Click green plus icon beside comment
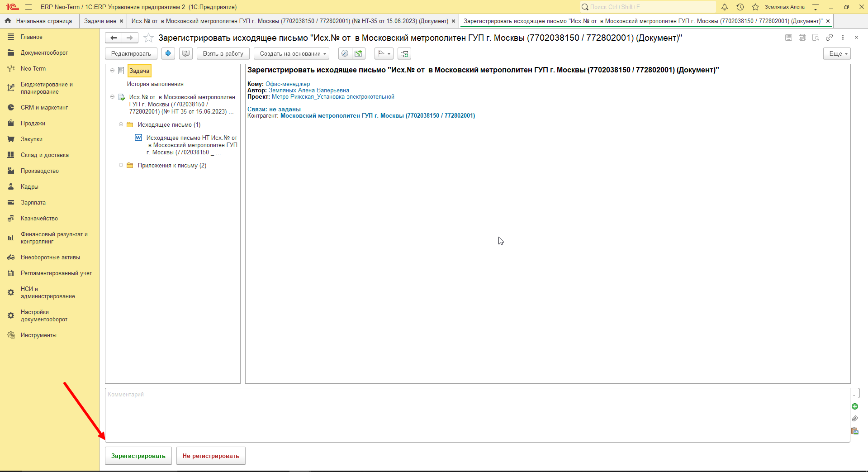The image size is (868, 472). pos(855,406)
